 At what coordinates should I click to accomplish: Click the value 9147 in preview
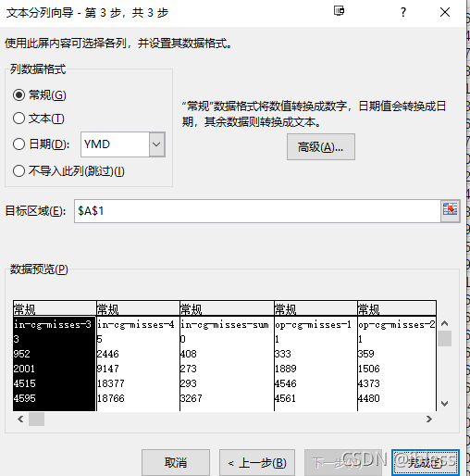pyautogui.click(x=108, y=369)
